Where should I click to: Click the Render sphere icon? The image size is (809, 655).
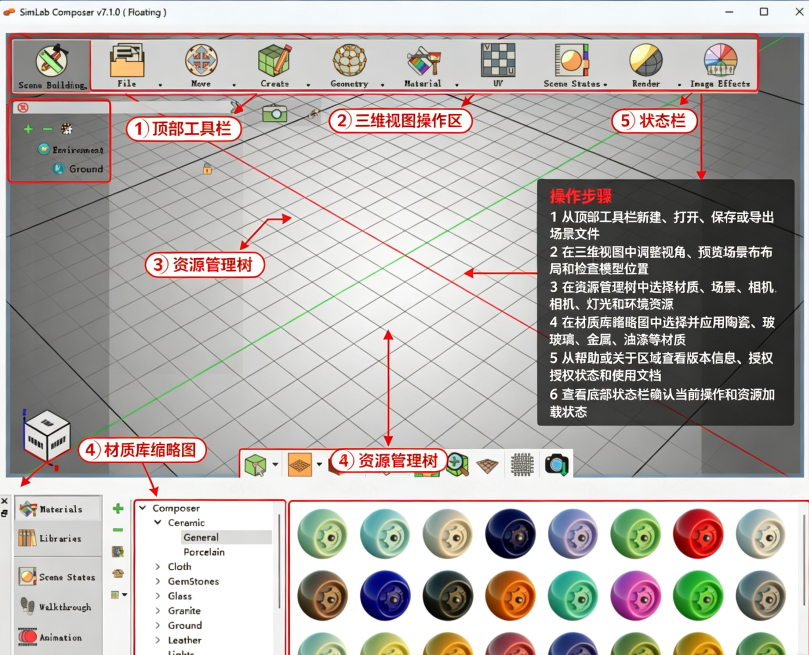point(646,60)
